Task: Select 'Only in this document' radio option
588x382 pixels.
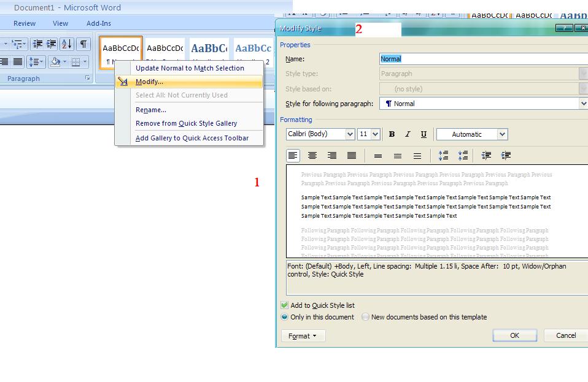Action: (x=284, y=317)
